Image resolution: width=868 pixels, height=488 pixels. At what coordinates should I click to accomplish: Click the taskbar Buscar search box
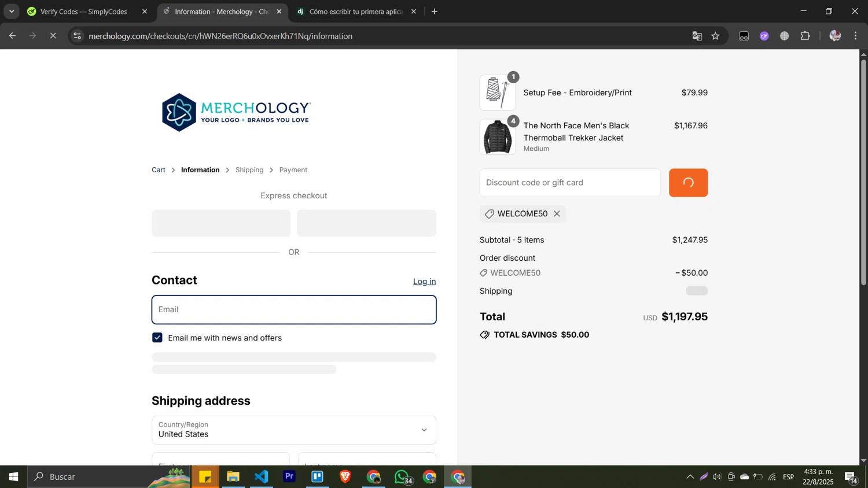109,477
